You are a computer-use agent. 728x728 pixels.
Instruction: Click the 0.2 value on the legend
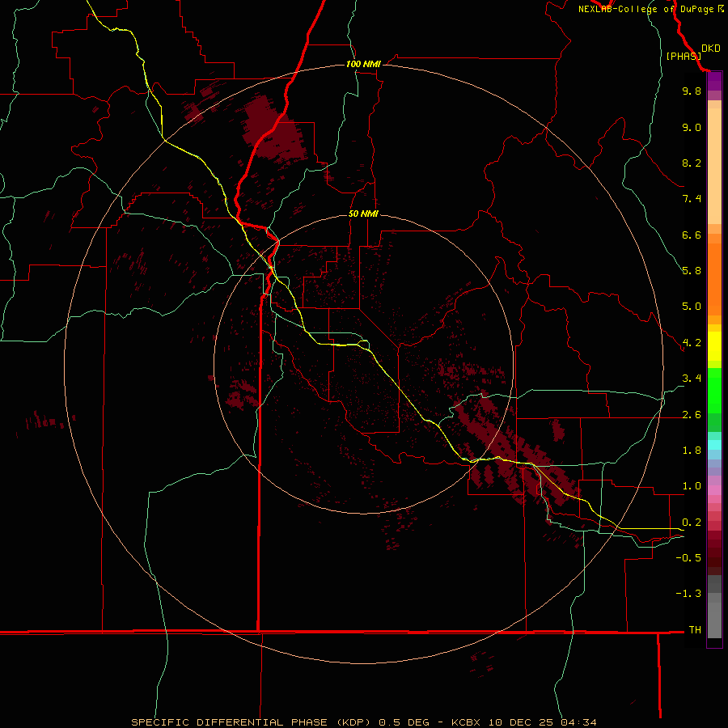click(692, 523)
